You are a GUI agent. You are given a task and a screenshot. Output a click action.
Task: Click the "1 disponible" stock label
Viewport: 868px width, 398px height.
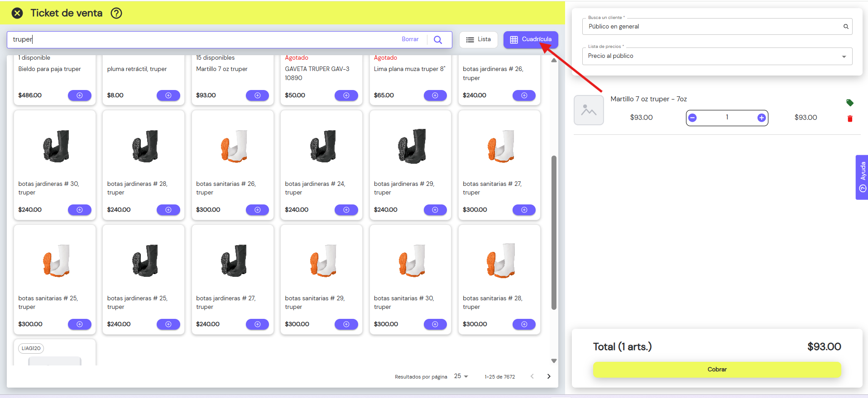click(34, 58)
